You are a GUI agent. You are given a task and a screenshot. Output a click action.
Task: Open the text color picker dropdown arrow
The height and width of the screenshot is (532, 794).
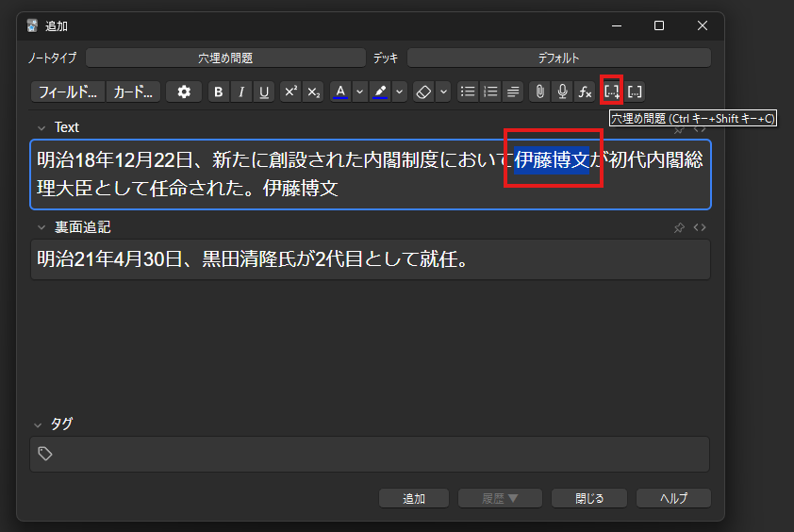[x=359, y=91]
